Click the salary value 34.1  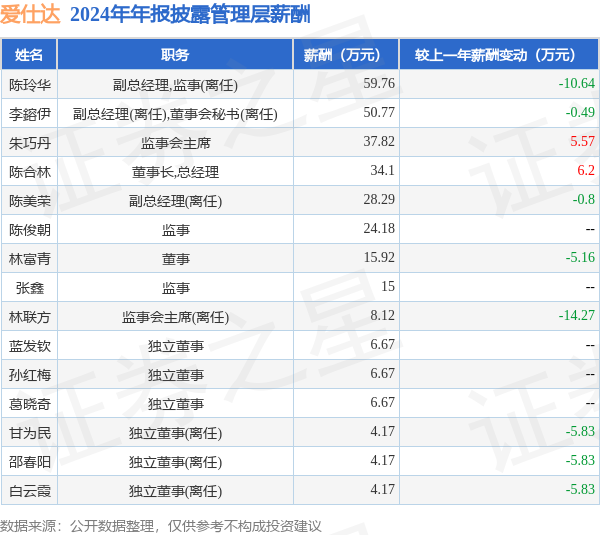pyautogui.click(x=382, y=170)
